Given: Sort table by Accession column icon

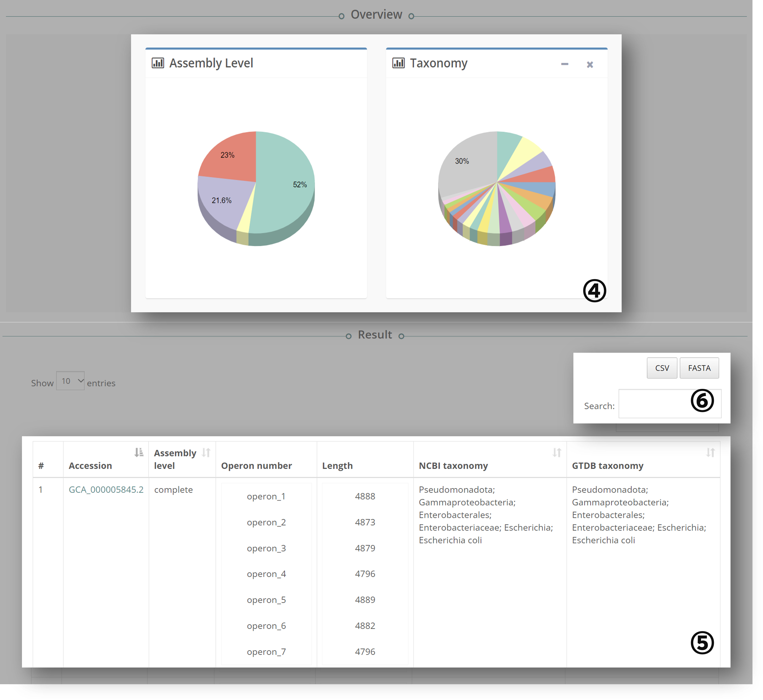Looking at the screenshot, I should coord(139,452).
